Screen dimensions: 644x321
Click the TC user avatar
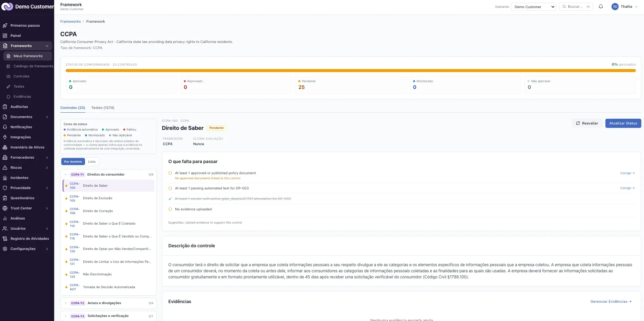[x=615, y=7]
